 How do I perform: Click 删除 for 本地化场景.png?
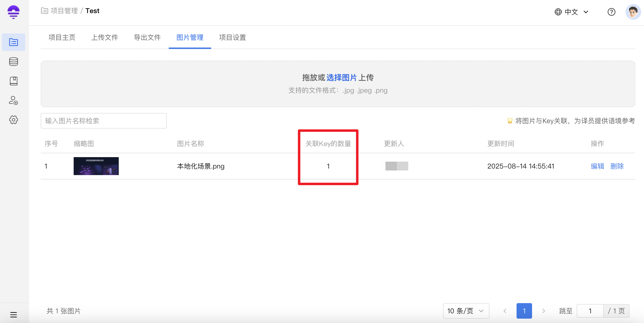(x=617, y=166)
